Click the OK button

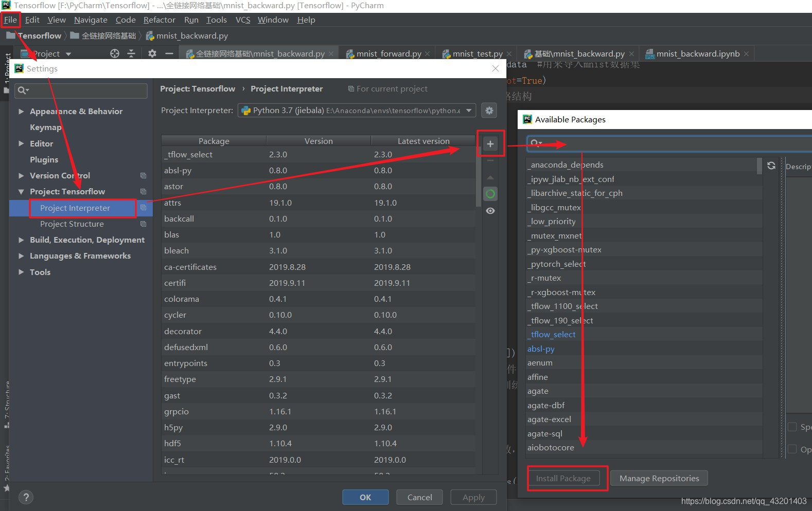(365, 497)
